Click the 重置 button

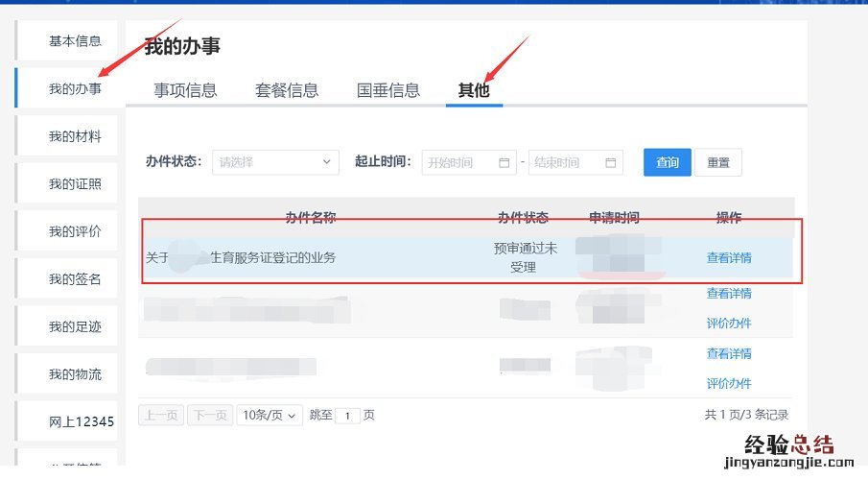718,162
